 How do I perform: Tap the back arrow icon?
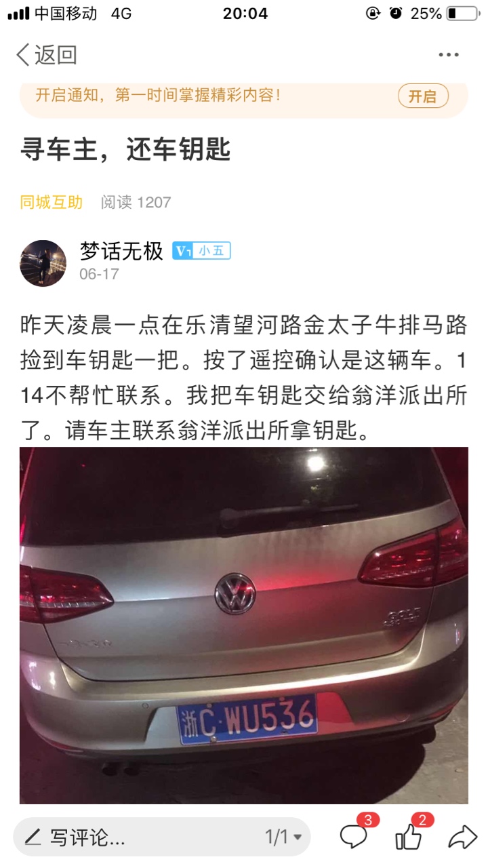(24, 55)
